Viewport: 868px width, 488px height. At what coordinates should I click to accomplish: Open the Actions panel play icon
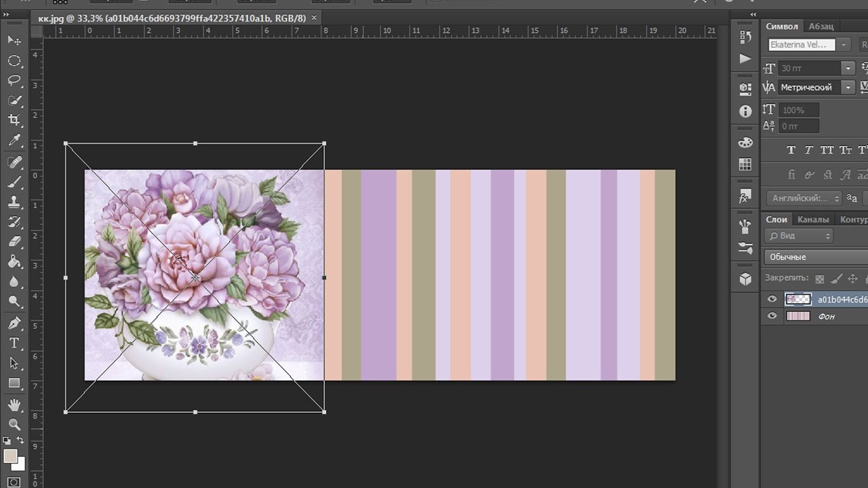745,59
